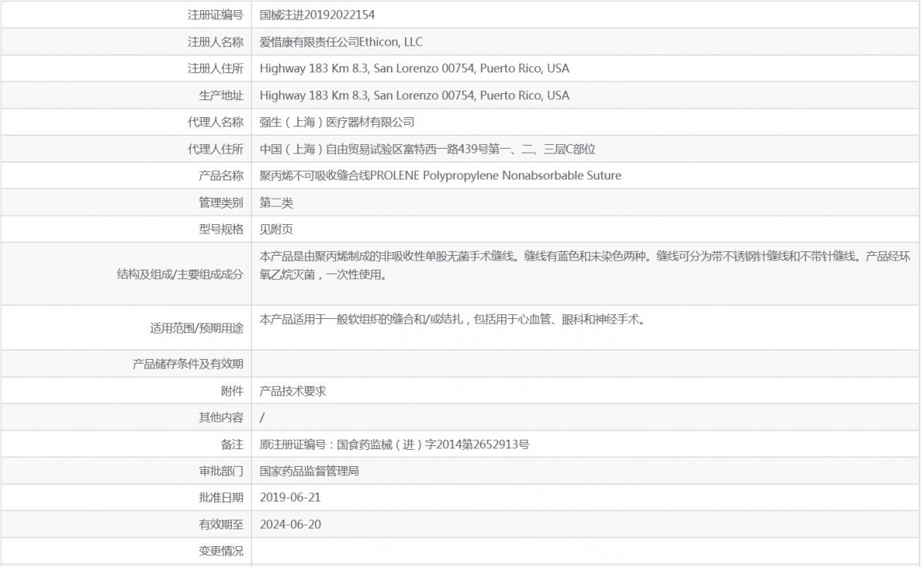924x567 pixels.
Task: Select approval date 2019-06-21
Action: 290,498
